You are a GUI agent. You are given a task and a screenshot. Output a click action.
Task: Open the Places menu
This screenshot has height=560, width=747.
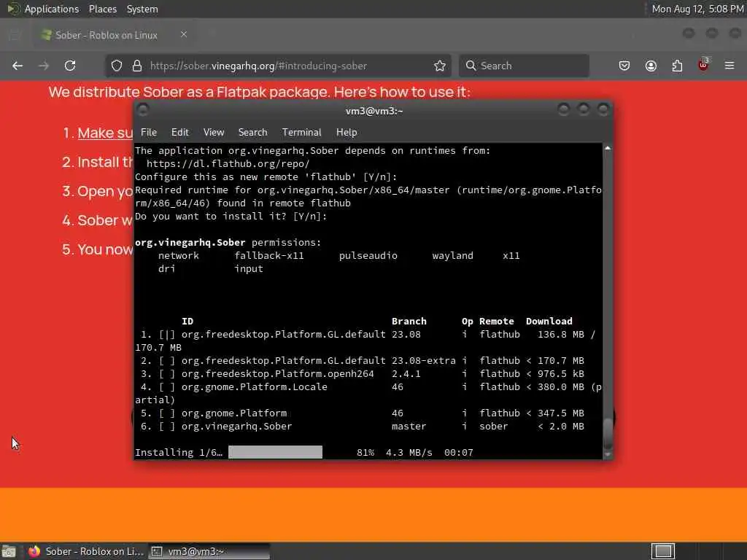102,9
